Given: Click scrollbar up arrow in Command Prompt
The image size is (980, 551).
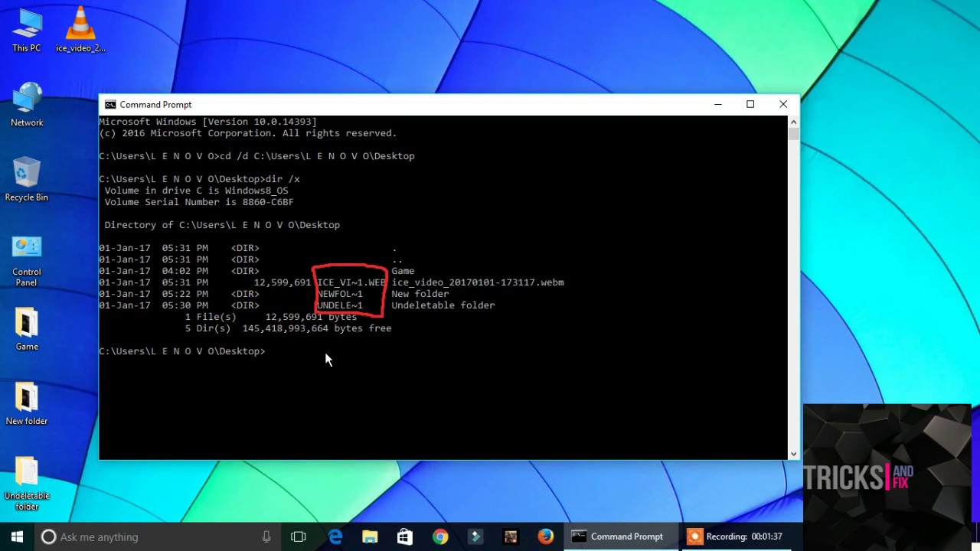Looking at the screenshot, I should pos(793,122).
